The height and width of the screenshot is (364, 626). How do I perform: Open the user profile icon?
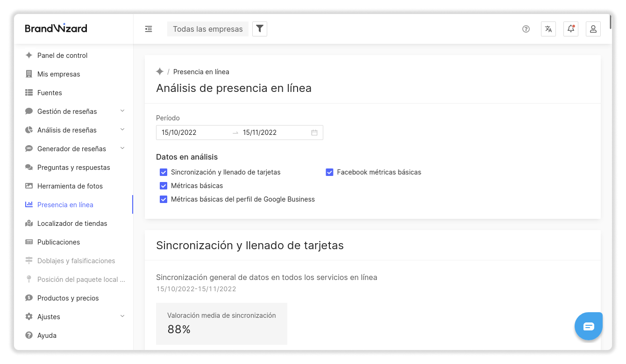(x=593, y=29)
